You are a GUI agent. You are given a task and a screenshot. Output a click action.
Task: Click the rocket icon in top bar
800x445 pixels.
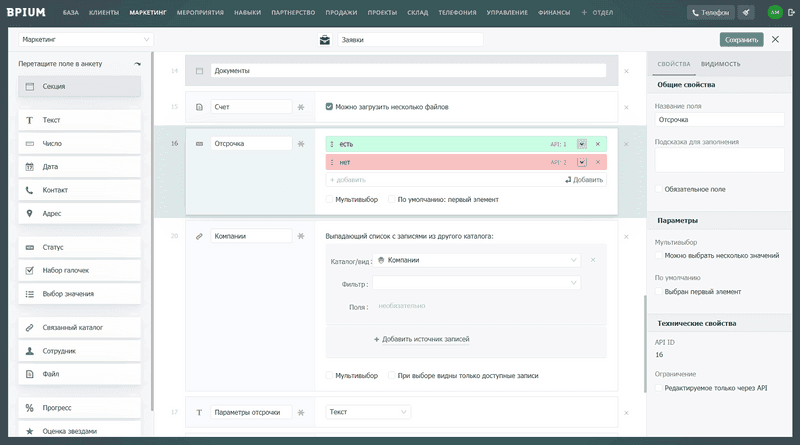(746, 12)
